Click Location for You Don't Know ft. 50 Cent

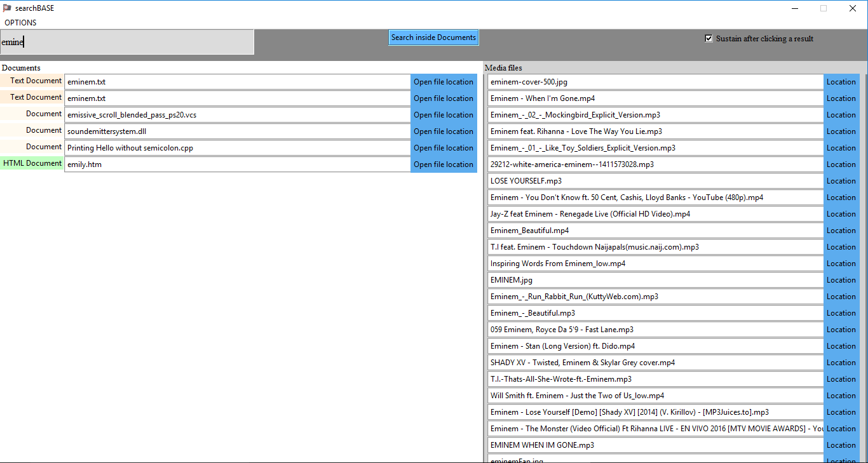click(841, 198)
